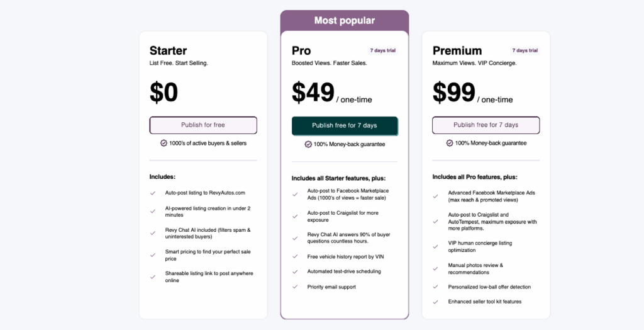The image size is (644, 330).
Task: Click Premium plan money-back guarantee badge icon
Action: tap(450, 143)
